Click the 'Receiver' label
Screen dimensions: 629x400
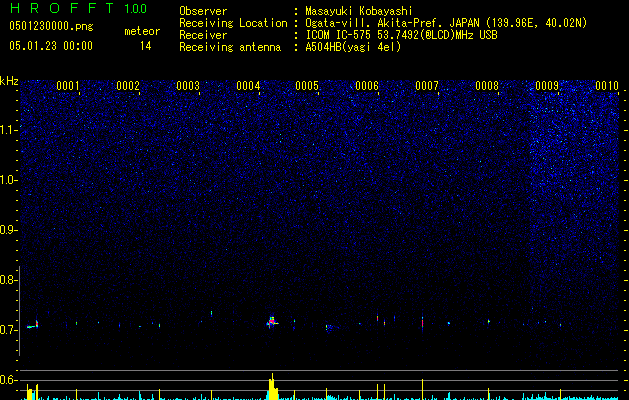pyautogui.click(x=203, y=35)
